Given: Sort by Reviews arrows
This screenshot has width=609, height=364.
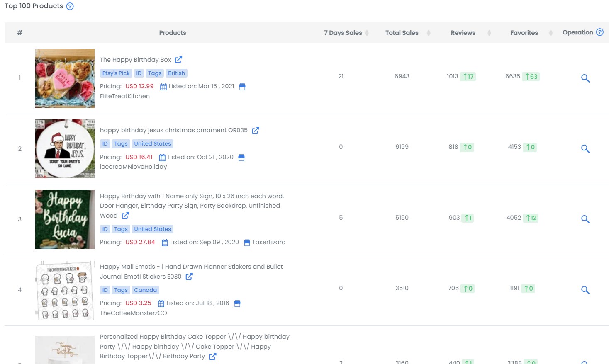Looking at the screenshot, I should pos(489,33).
